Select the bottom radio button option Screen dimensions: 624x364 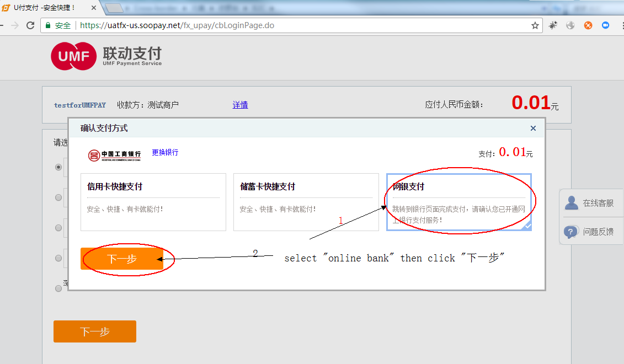[x=58, y=287]
